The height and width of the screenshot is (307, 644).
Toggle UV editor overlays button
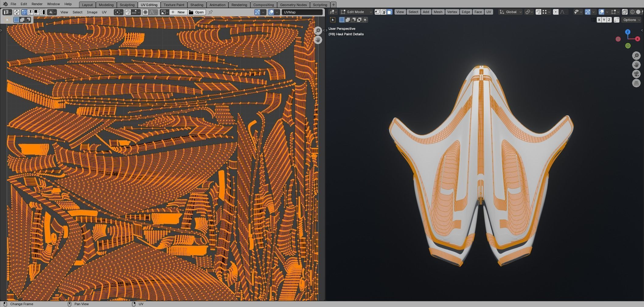pos(271,12)
